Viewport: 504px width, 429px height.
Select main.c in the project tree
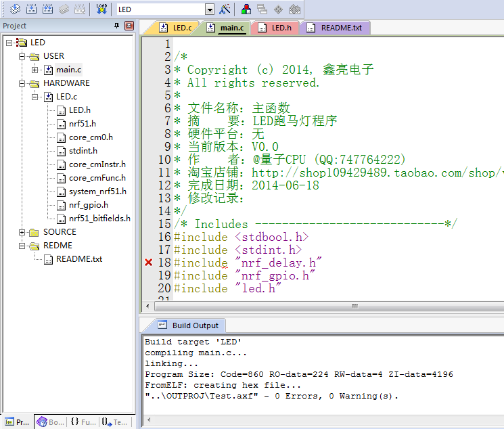[68, 70]
